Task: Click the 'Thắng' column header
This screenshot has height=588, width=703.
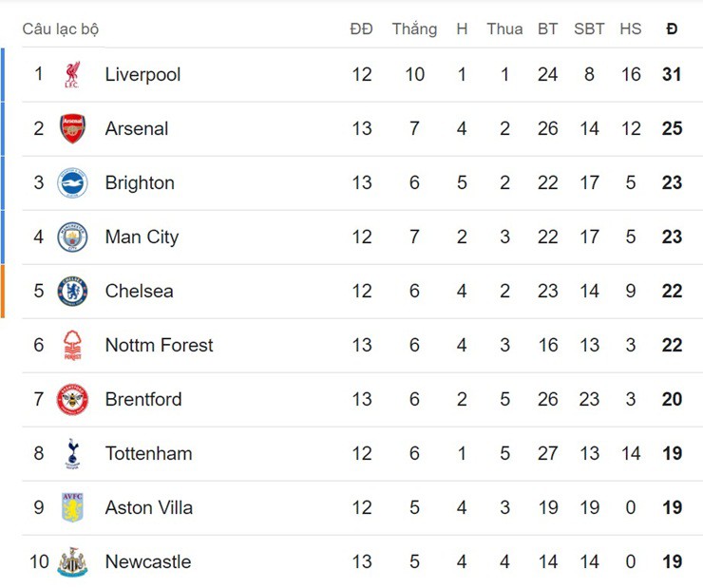Action: coord(414,29)
